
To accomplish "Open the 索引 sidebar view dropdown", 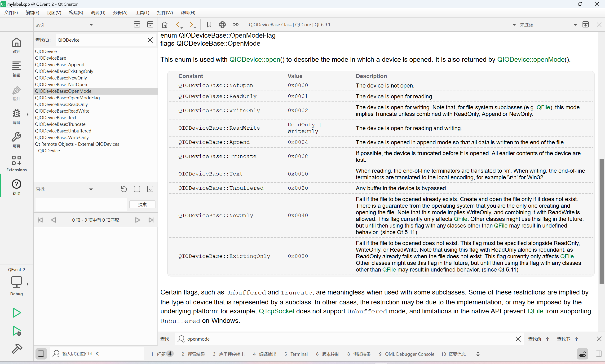I will 64,25.
